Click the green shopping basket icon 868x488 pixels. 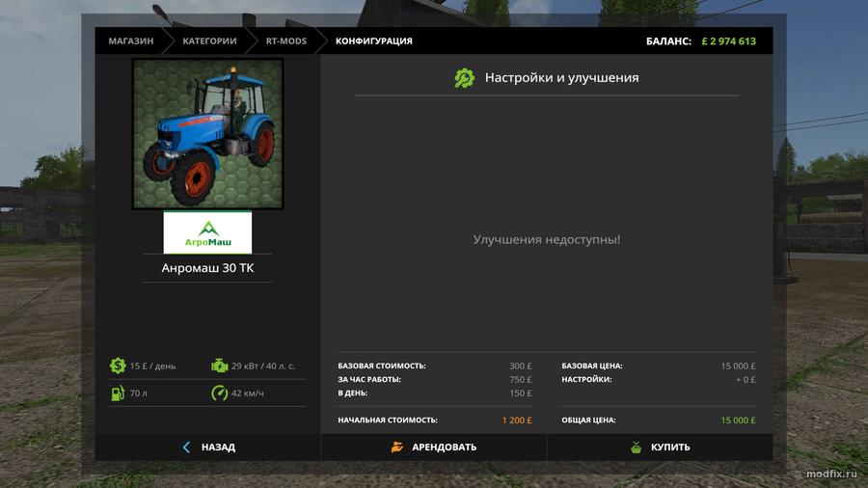click(x=636, y=447)
